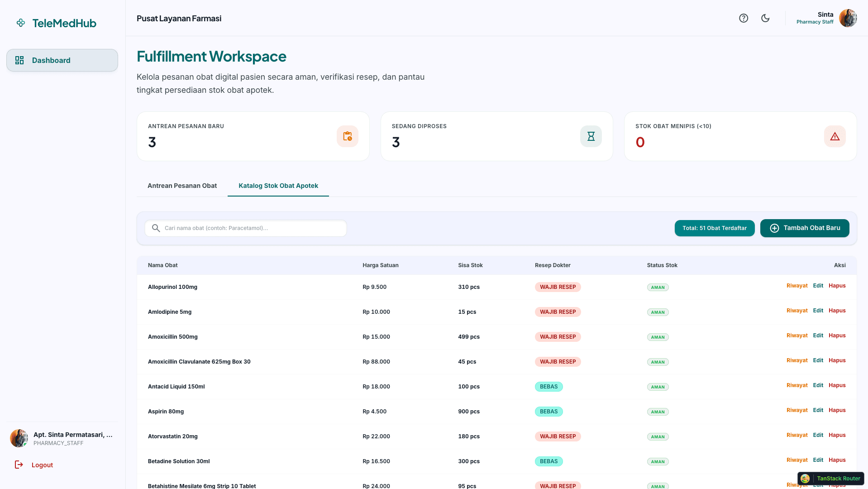Open the TanStack Router devtools badge
The width and height of the screenshot is (868, 489).
(830, 479)
